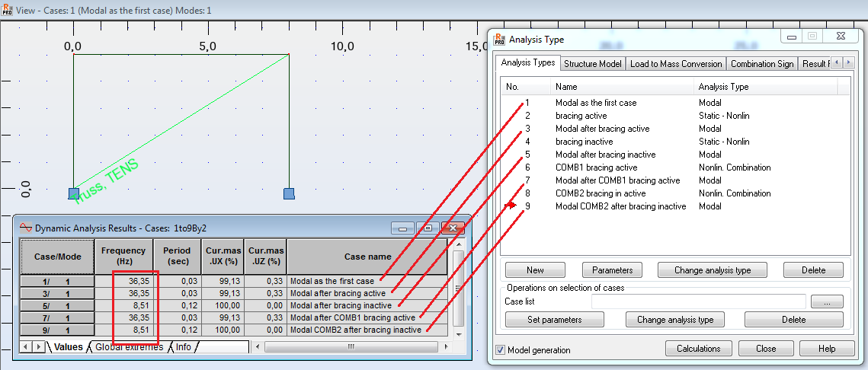Select the left pinned support node
868x370 pixels.
pos(74,193)
